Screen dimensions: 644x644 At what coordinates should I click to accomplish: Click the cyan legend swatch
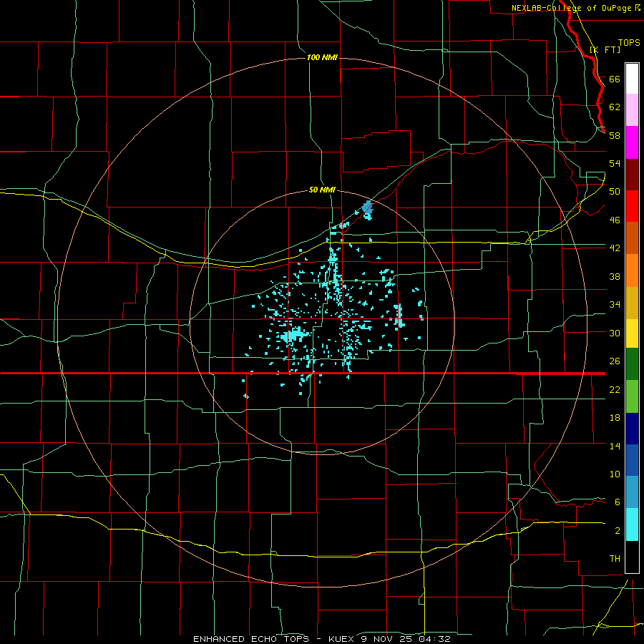click(632, 525)
